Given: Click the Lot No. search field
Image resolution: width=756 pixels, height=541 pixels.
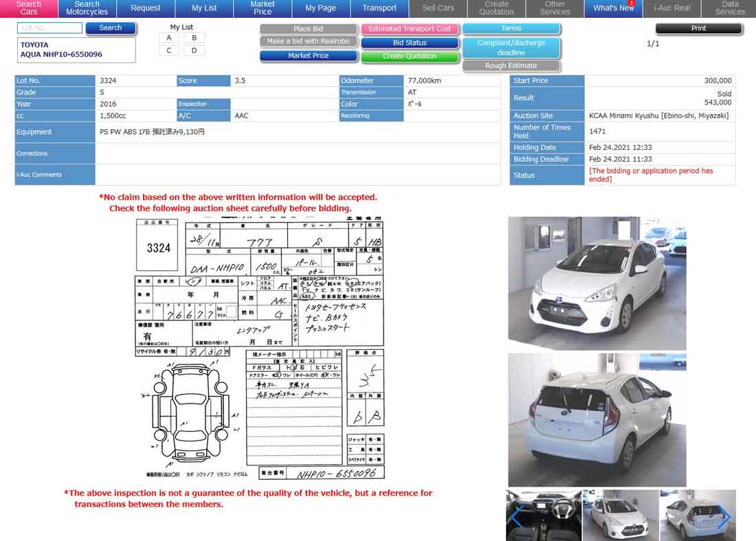Looking at the screenshot, I should point(49,28).
